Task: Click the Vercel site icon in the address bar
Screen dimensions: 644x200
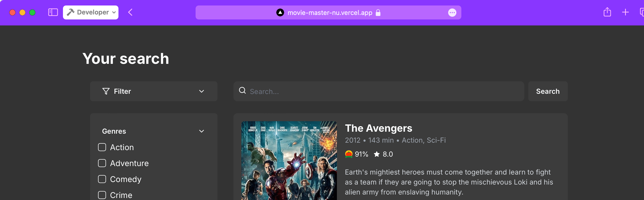Action: 280,12
